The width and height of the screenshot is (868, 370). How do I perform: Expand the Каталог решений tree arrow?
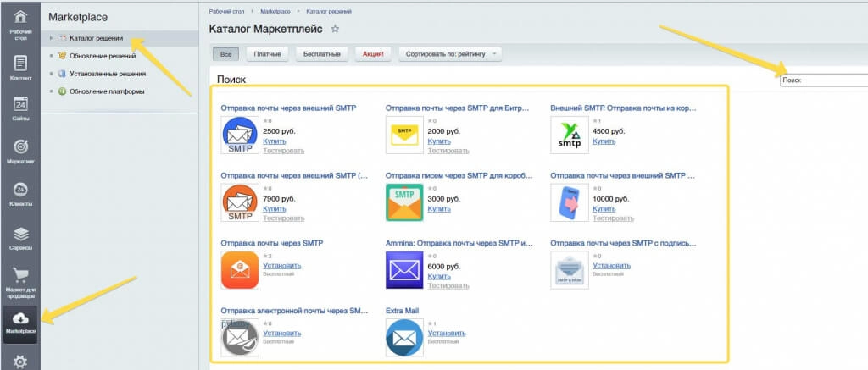coord(51,38)
